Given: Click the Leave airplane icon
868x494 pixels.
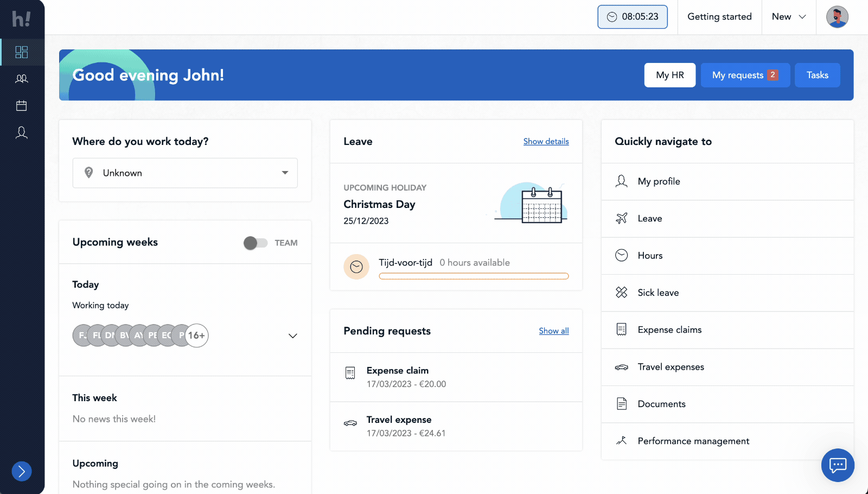Looking at the screenshot, I should click(622, 218).
